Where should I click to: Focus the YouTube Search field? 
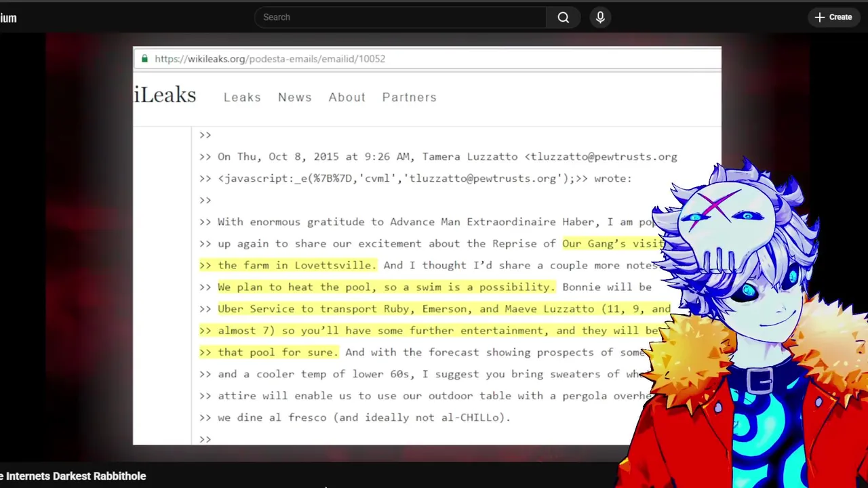click(x=400, y=18)
